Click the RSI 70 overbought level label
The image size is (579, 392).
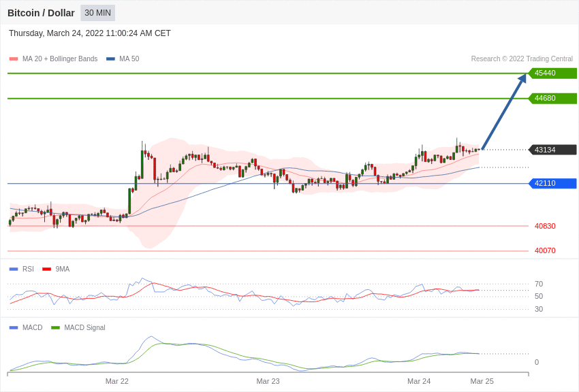coord(539,284)
